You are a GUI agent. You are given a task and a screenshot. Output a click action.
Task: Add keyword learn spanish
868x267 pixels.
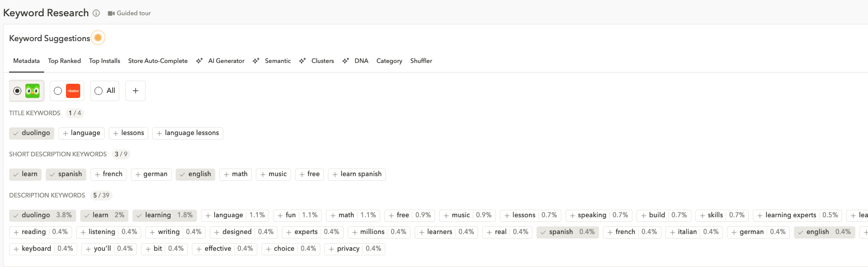coord(357,174)
